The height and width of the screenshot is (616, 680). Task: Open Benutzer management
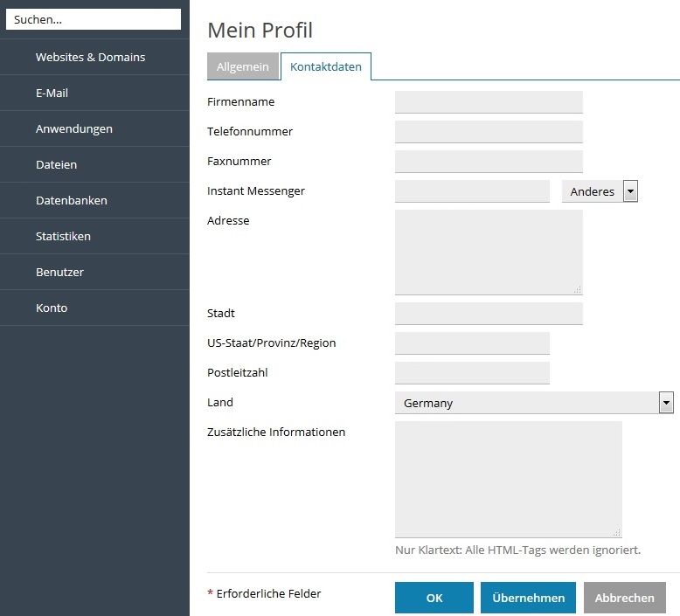(x=94, y=273)
